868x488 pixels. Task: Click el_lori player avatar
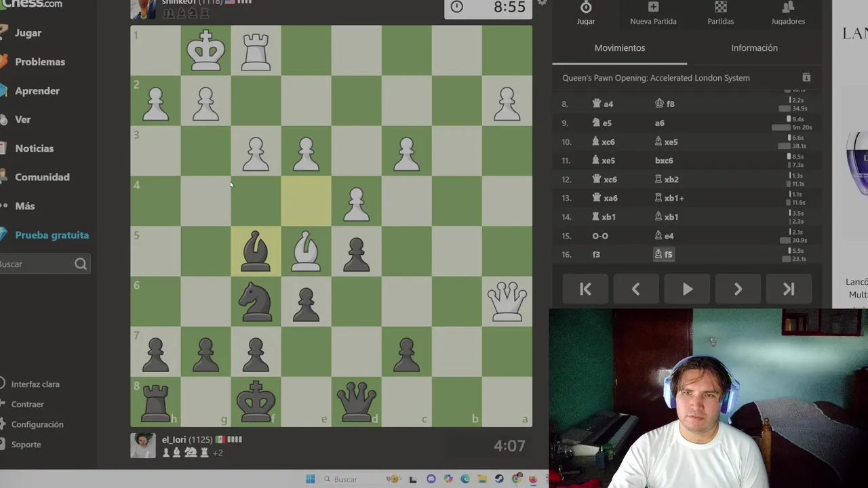pos(142,445)
